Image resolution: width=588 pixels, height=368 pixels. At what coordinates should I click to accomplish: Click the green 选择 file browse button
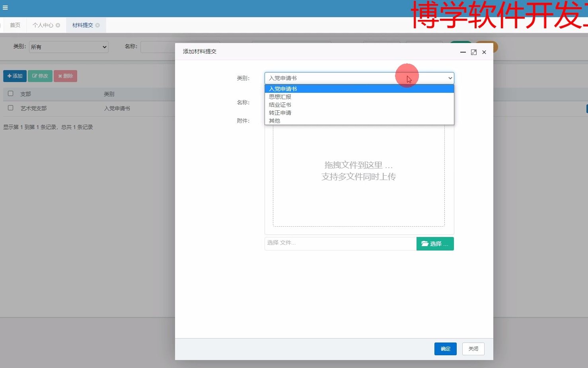click(435, 244)
